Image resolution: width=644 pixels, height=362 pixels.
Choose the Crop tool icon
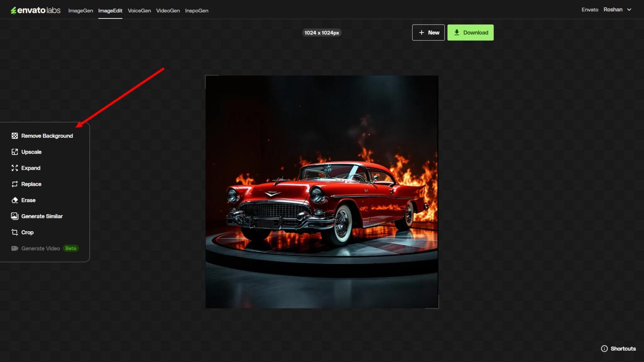pos(15,232)
